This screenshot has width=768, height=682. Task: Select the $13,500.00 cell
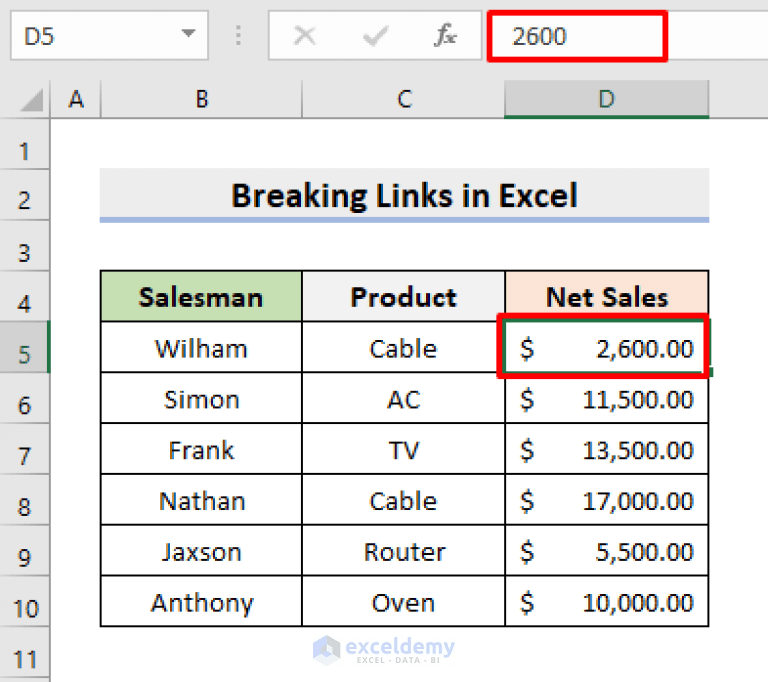tap(606, 450)
